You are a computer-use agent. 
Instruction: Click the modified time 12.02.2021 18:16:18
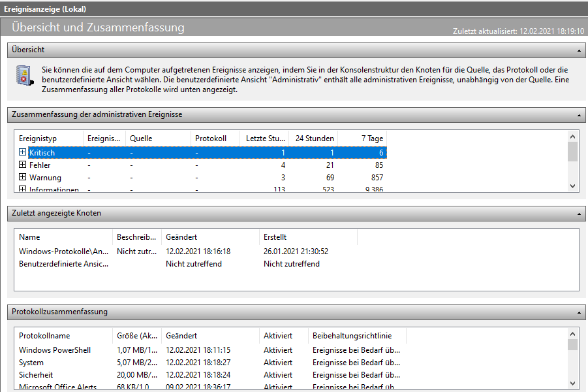pyautogui.click(x=198, y=251)
